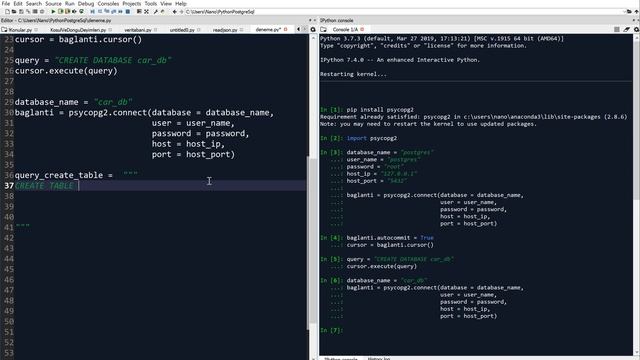
Task: Click 'baglanti.autocommit = True' in the console
Action: [x=390, y=238]
